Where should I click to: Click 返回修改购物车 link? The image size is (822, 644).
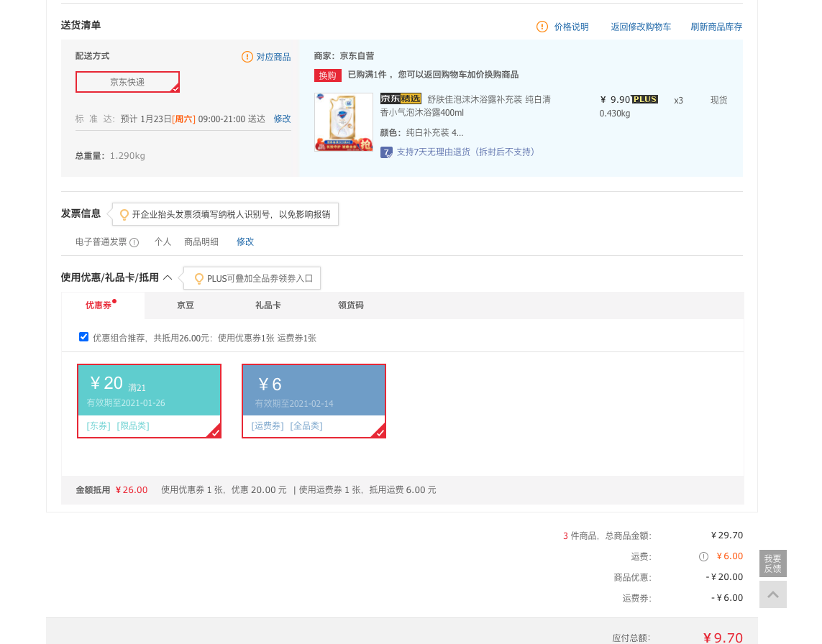pos(641,27)
